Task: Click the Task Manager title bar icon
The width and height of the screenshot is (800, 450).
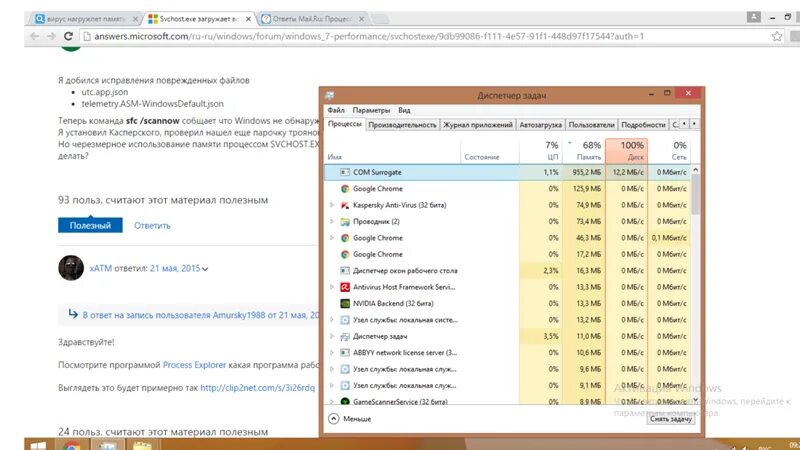Action: click(330, 95)
